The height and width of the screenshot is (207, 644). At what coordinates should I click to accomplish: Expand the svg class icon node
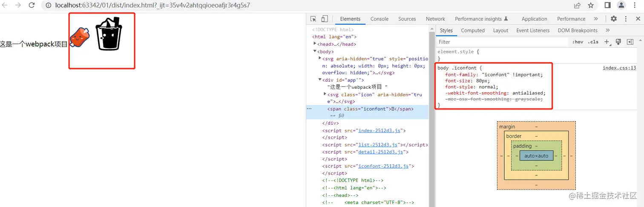325,94
